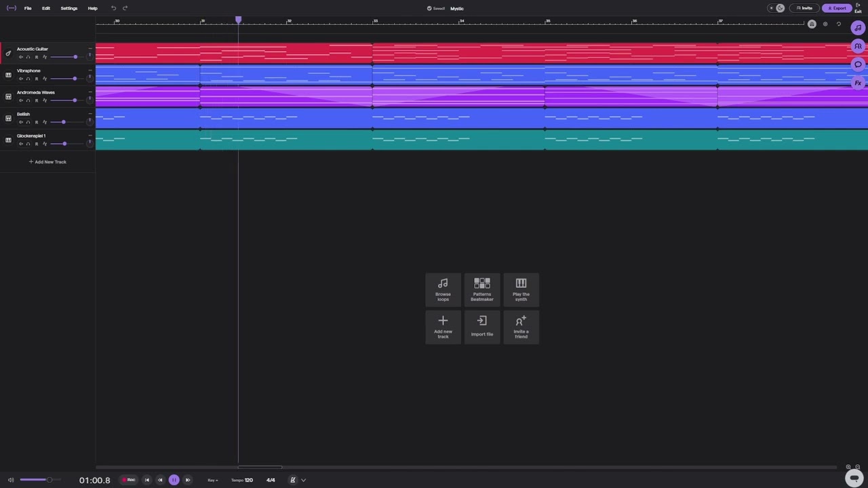Jump to the project start
The image size is (868, 488).
click(147, 480)
